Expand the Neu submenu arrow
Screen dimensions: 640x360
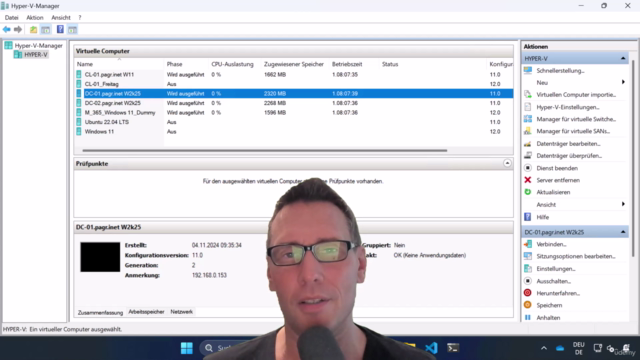(x=623, y=82)
